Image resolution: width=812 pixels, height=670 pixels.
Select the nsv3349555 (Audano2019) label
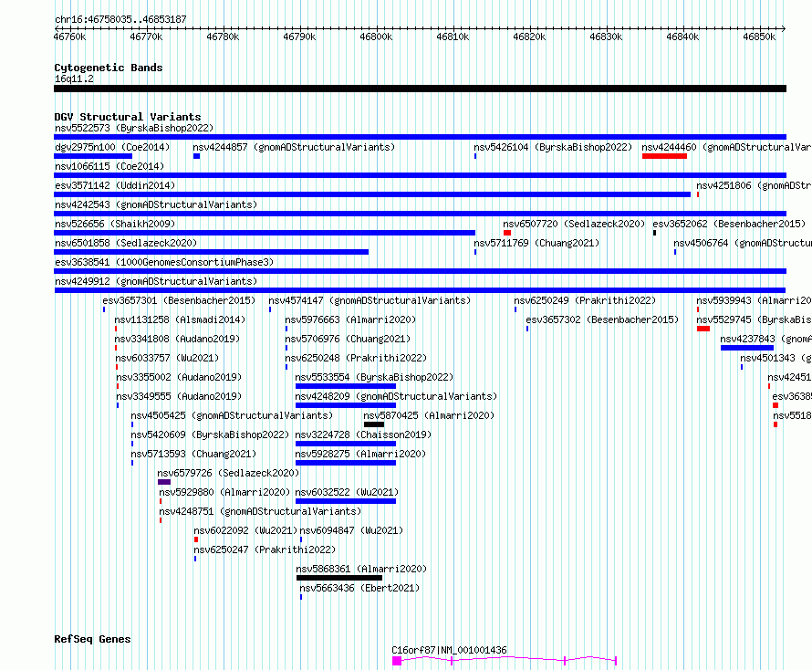pyautogui.click(x=179, y=396)
